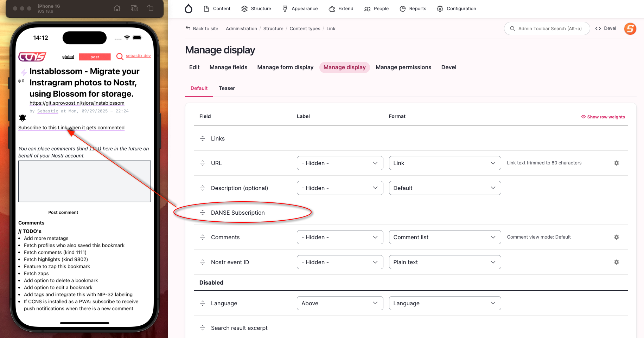Open settings gear for Comments field
The height and width of the screenshot is (338, 644).
point(616,237)
